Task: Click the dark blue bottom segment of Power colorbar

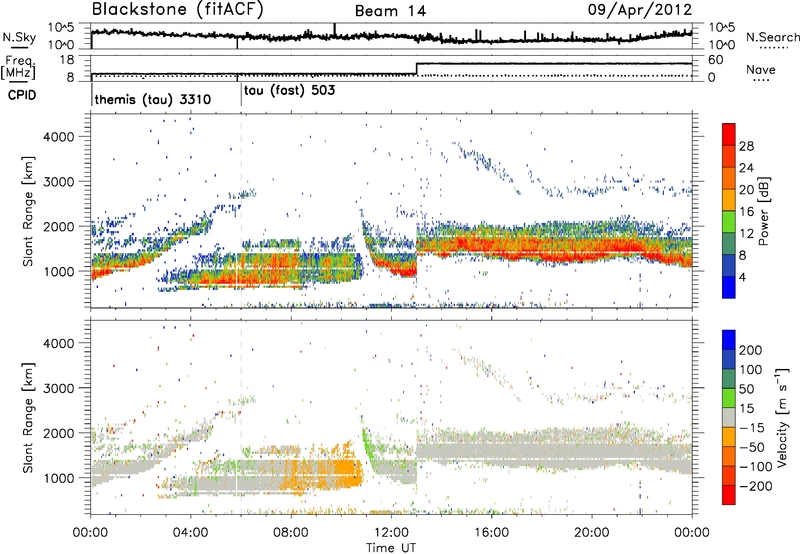Action: point(728,286)
